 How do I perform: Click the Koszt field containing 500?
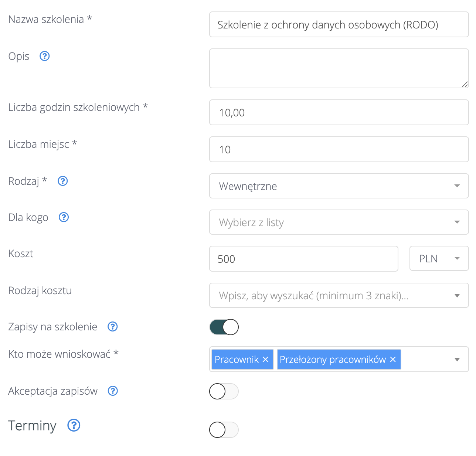tap(303, 259)
